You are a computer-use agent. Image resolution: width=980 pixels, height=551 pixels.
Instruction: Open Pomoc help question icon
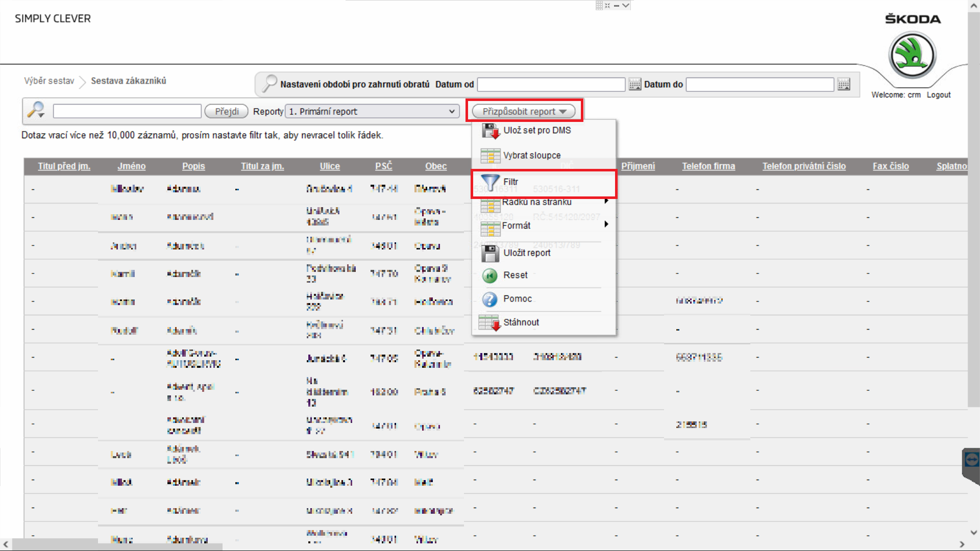489,299
